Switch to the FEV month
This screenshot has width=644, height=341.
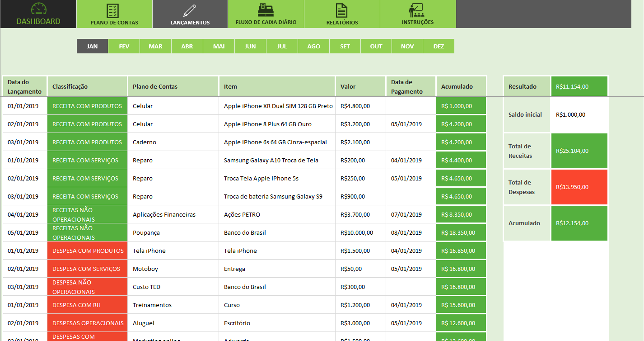pos(124,46)
